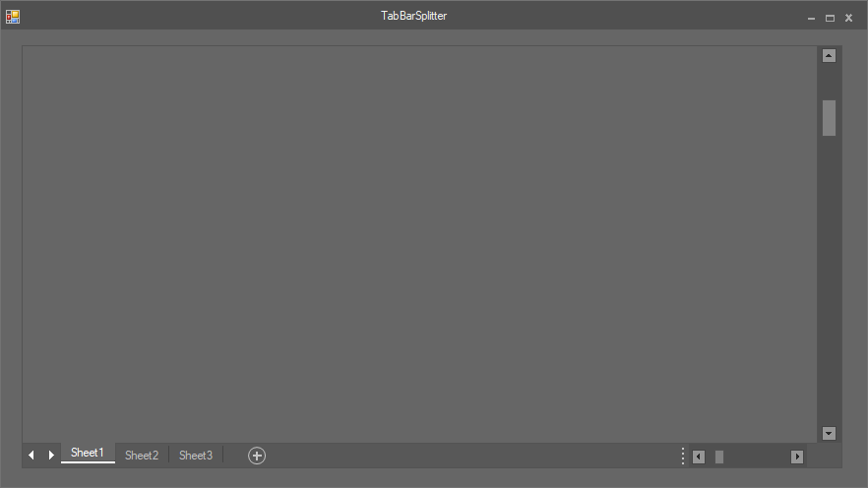
Task: Click the vertical scrollbar up arrow
Action: [x=829, y=55]
